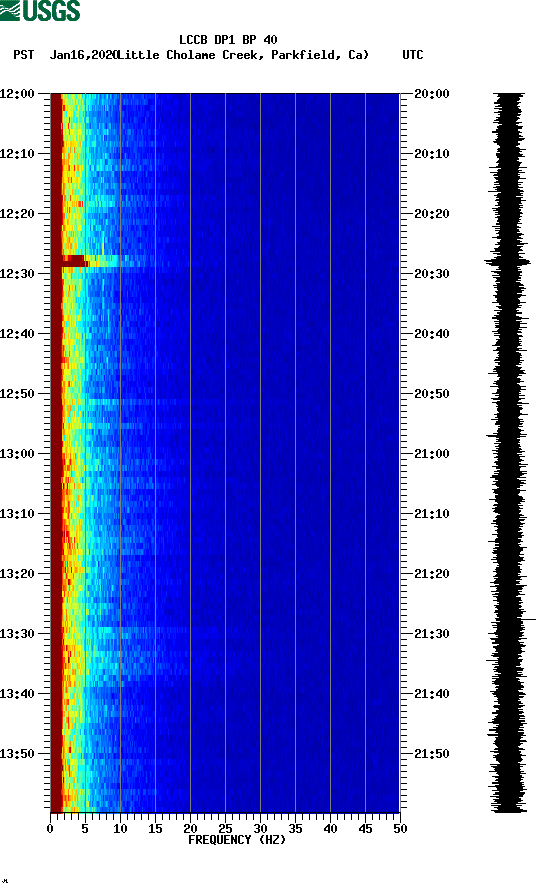Click the 12:40 PST time label
Image resolution: width=552 pixels, height=892 pixels.
(x=17, y=333)
